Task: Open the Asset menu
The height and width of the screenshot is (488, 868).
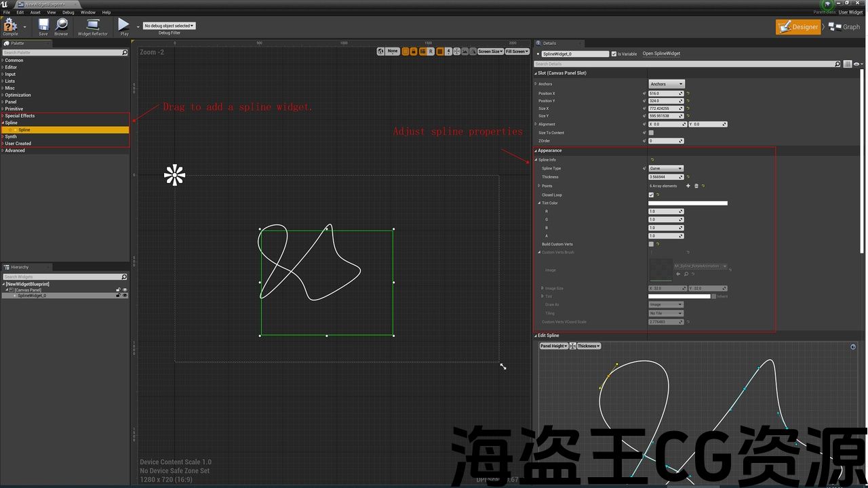Action: (35, 12)
